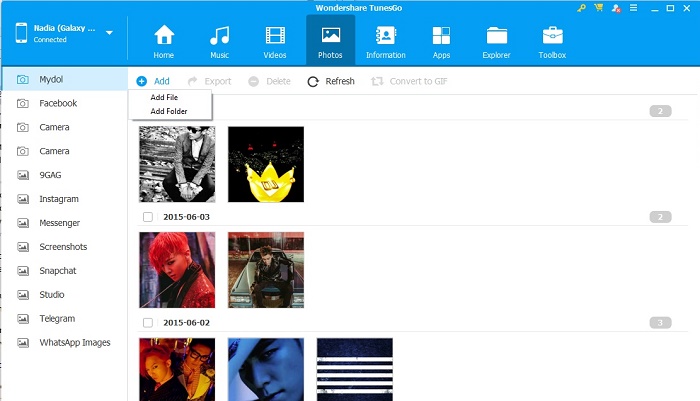
Task: Click the yellow shopping cart icon
Action: click(x=598, y=8)
